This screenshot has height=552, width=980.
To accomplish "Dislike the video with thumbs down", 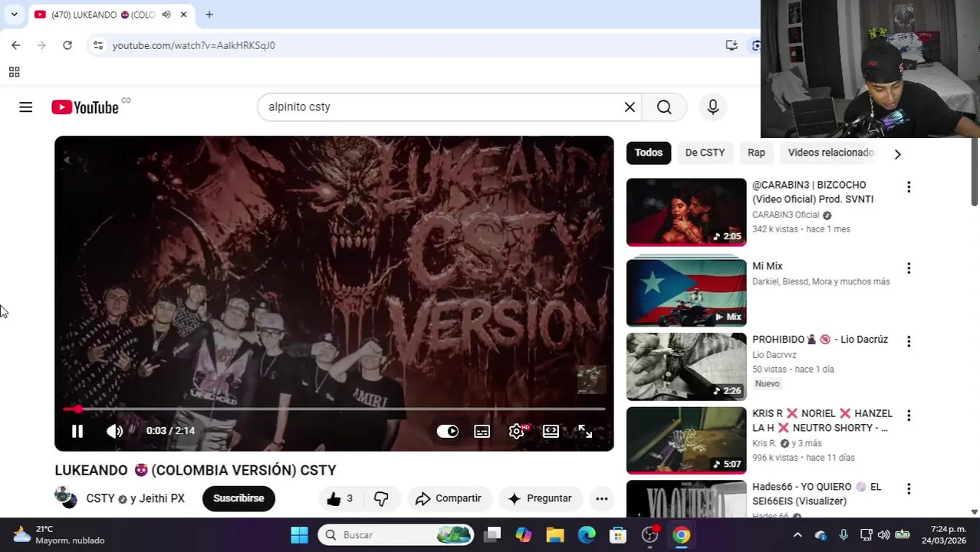I will point(381,499).
